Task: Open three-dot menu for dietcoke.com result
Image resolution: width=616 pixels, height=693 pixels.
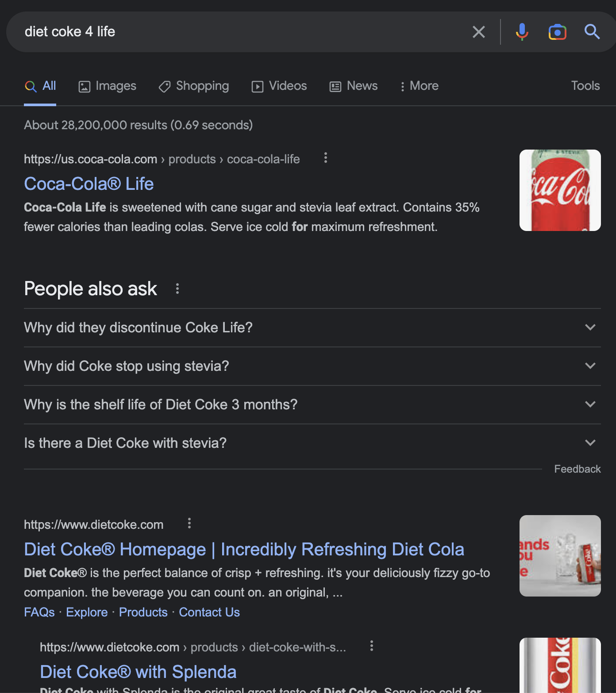Action: click(x=189, y=524)
